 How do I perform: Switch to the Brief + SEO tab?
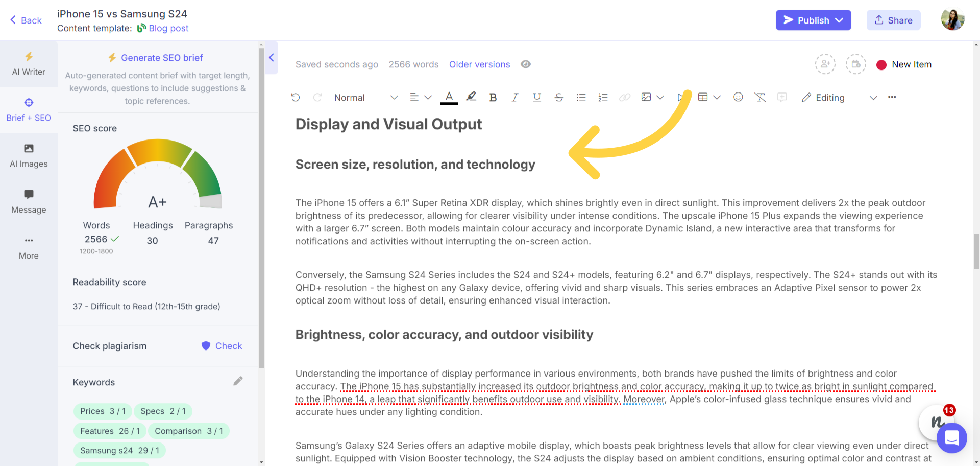29,109
